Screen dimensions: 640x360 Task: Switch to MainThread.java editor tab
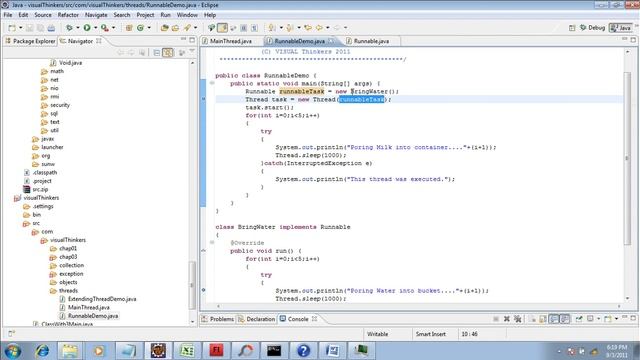pyautogui.click(x=227, y=41)
